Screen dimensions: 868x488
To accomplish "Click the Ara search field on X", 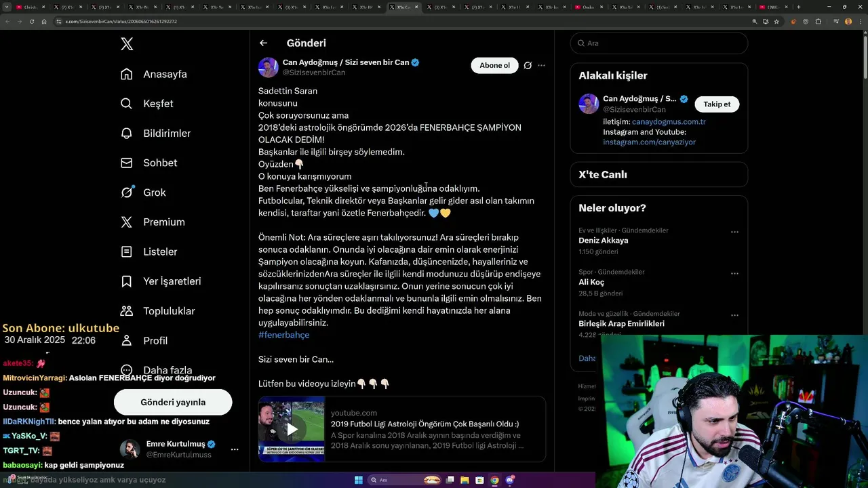I will [x=659, y=43].
